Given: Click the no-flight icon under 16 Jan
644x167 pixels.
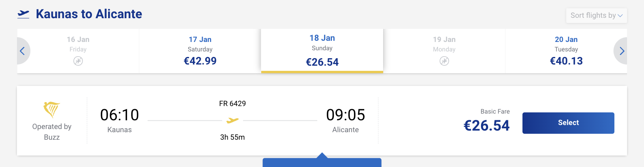Looking at the screenshot, I should point(78,61).
